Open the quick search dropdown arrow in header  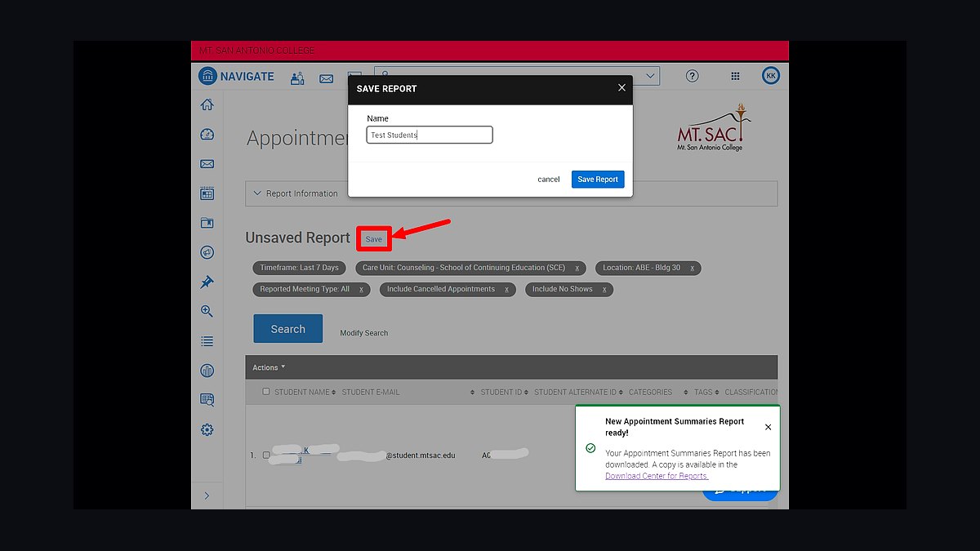651,76
